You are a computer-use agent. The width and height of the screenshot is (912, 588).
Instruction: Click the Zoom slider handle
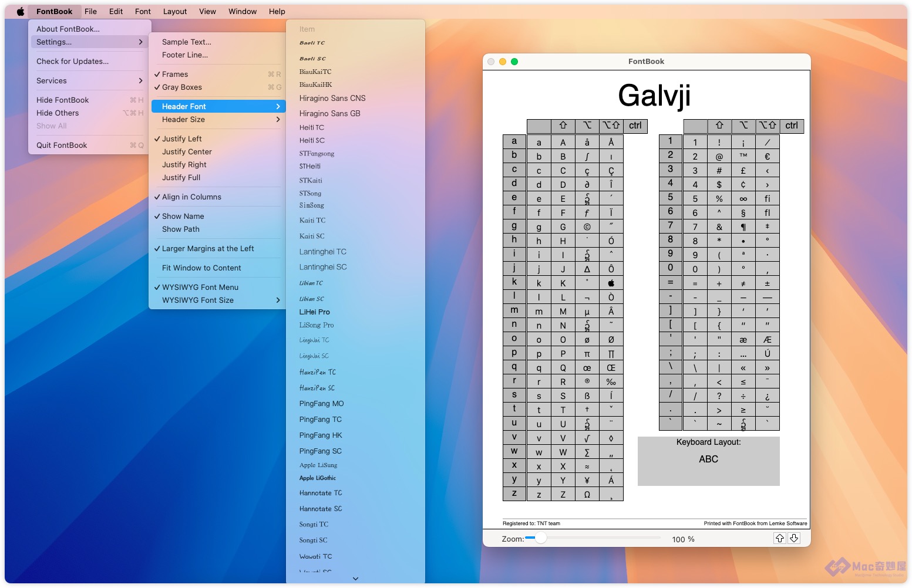point(540,538)
